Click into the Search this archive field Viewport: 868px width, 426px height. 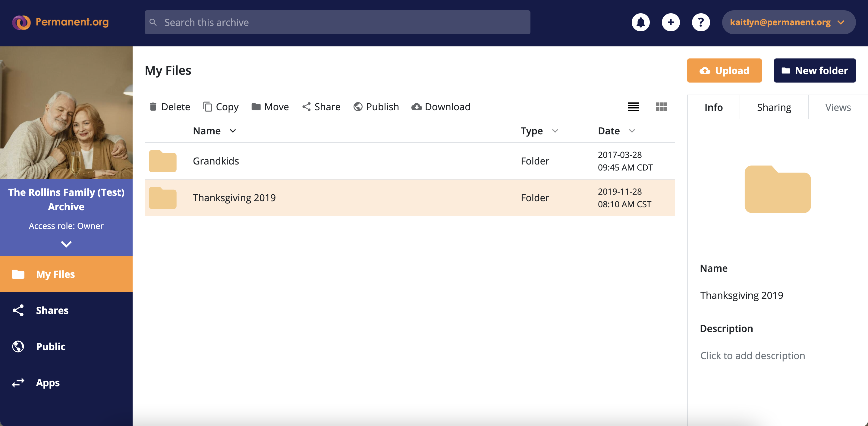337,22
